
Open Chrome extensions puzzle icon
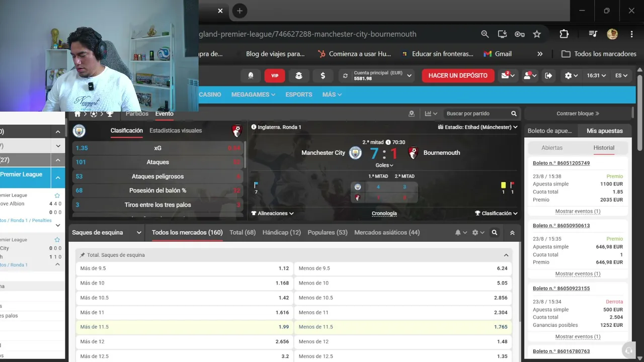pyautogui.click(x=564, y=34)
